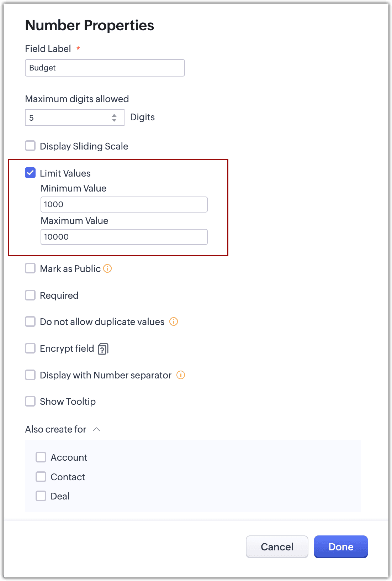Click info icon beside Number separator option
The width and height of the screenshot is (392, 581).
click(x=181, y=375)
